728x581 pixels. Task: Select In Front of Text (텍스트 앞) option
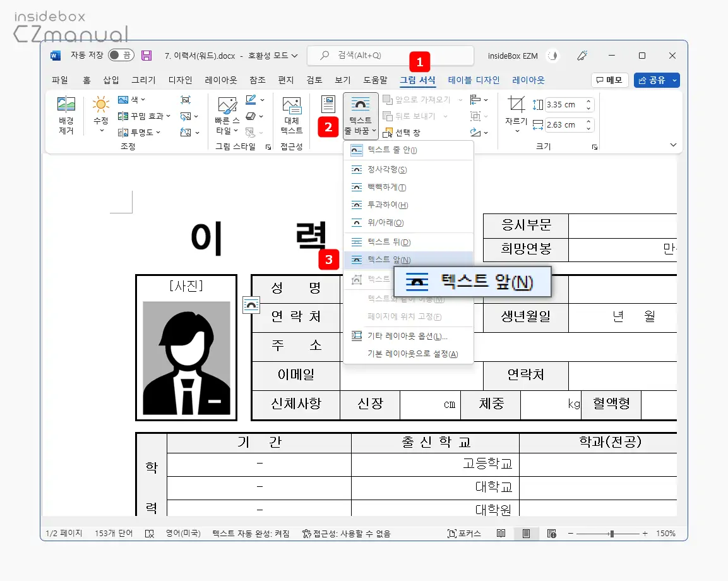(x=409, y=260)
